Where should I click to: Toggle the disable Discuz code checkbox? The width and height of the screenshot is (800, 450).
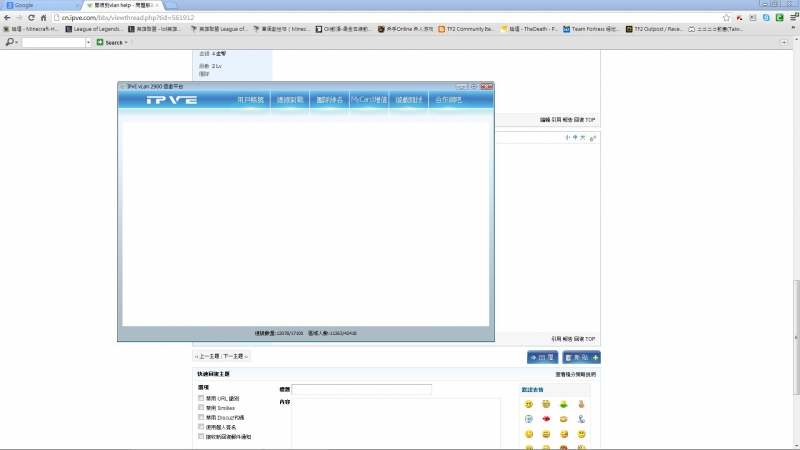click(201, 417)
